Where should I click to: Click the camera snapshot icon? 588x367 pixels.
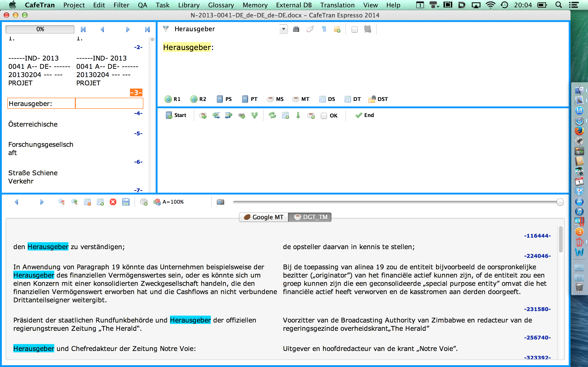click(x=220, y=202)
